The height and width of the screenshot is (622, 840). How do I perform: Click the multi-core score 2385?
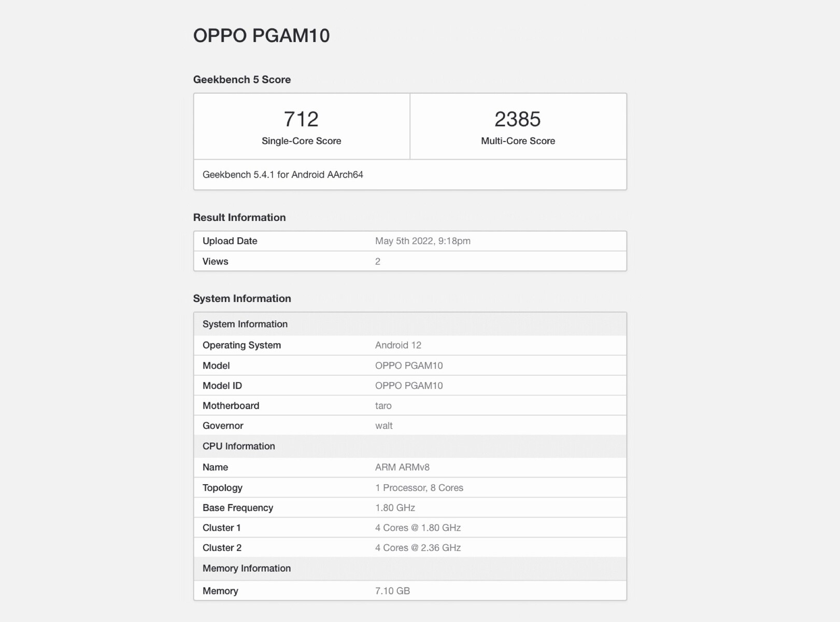(x=517, y=119)
